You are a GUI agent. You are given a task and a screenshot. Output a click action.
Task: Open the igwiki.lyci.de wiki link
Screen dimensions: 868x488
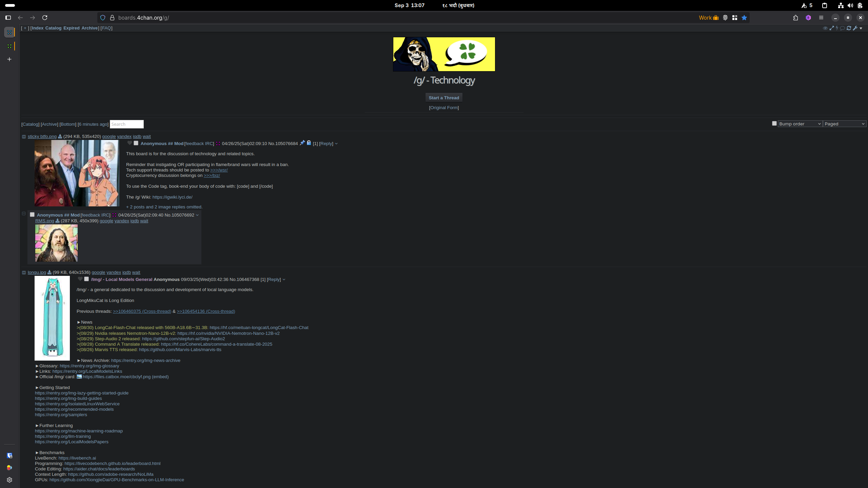[172, 197]
